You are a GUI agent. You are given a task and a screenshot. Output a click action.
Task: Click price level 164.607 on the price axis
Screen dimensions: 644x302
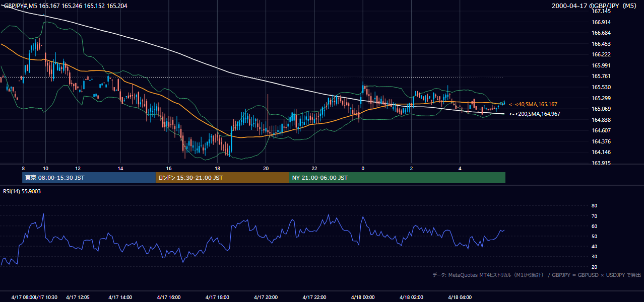(601, 130)
